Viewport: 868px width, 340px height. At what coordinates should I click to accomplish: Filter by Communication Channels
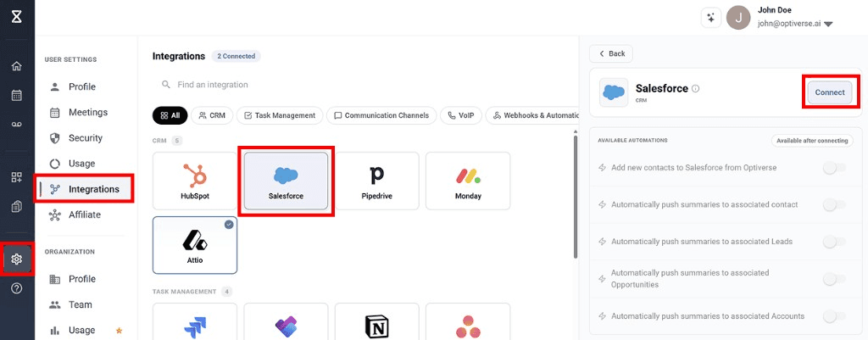tap(381, 115)
